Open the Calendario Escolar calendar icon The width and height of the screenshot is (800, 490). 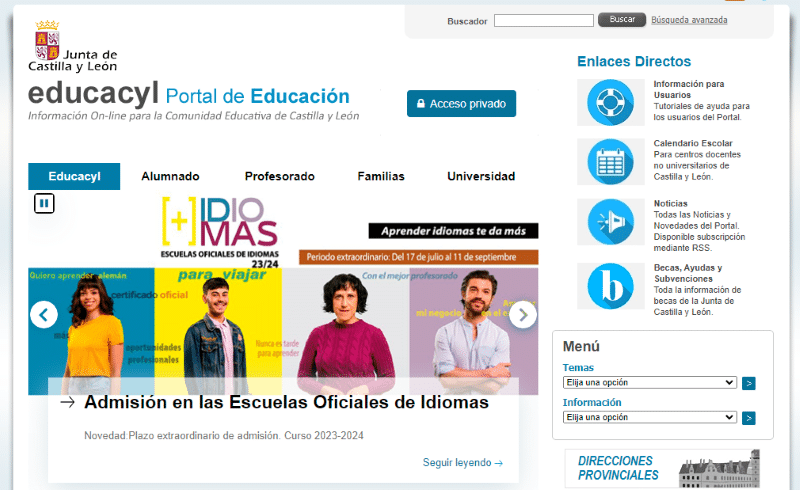coord(610,161)
